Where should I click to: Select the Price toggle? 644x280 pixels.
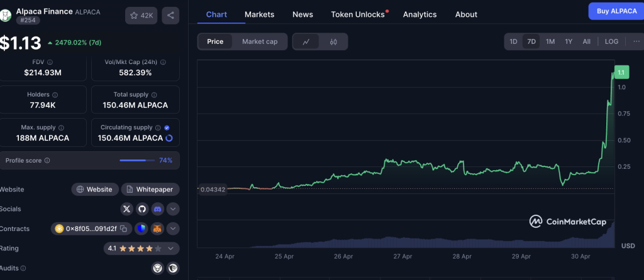pos(215,42)
